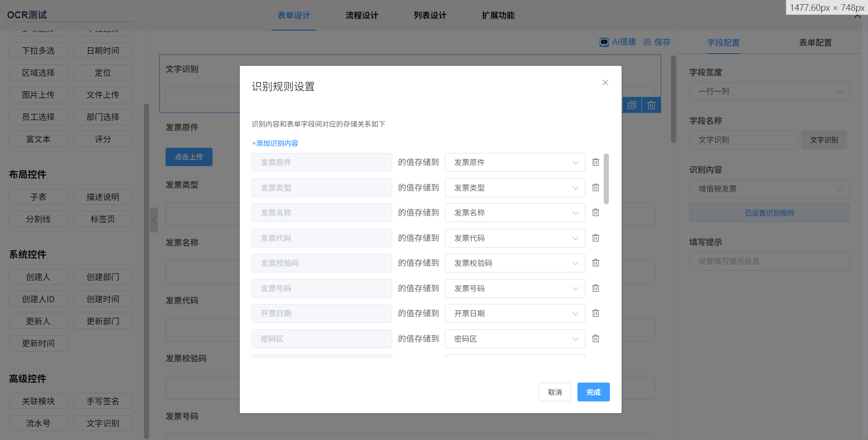Image resolution: width=868 pixels, height=440 pixels.
Task: Remove the 发票代码 mapping via trash icon
Action: (595, 238)
